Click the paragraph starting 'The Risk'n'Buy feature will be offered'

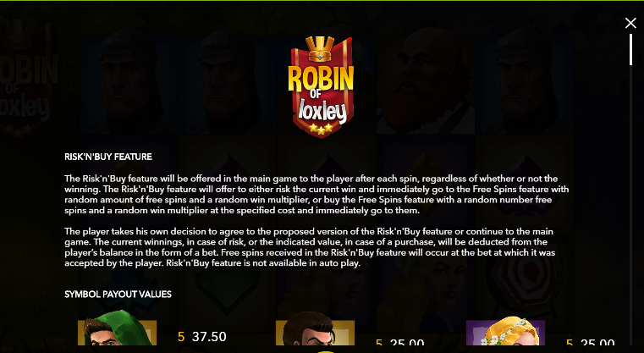click(x=316, y=195)
